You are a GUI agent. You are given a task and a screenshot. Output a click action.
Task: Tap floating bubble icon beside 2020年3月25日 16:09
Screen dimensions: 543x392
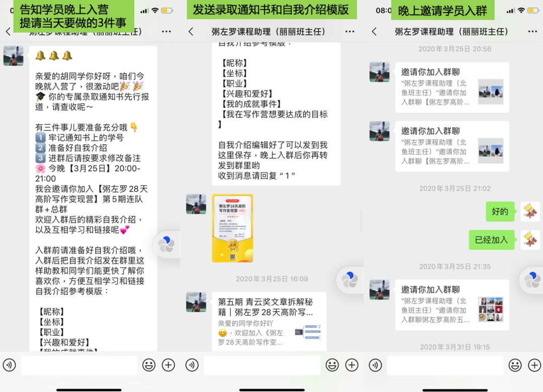coord(350,279)
